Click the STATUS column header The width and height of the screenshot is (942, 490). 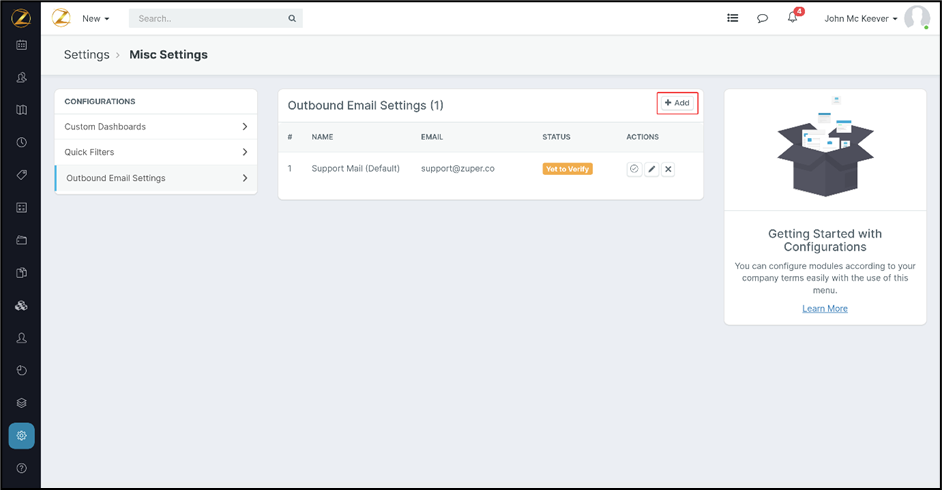click(x=556, y=137)
